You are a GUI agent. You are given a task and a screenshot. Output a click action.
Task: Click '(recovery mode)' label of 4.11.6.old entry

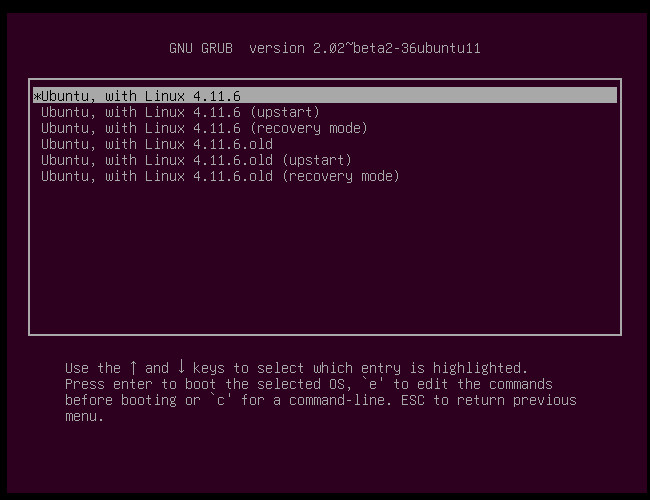(340, 176)
